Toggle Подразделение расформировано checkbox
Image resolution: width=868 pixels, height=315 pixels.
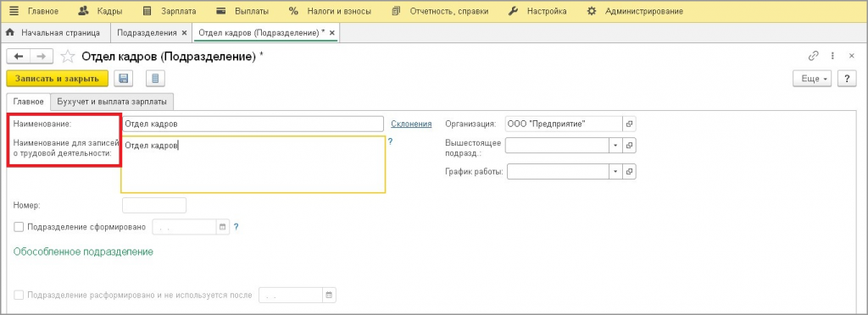coord(19,296)
